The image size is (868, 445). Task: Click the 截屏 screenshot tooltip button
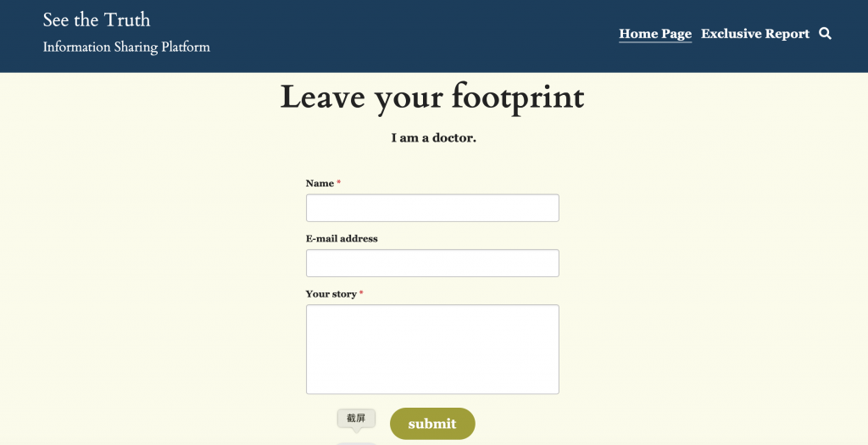(356, 418)
